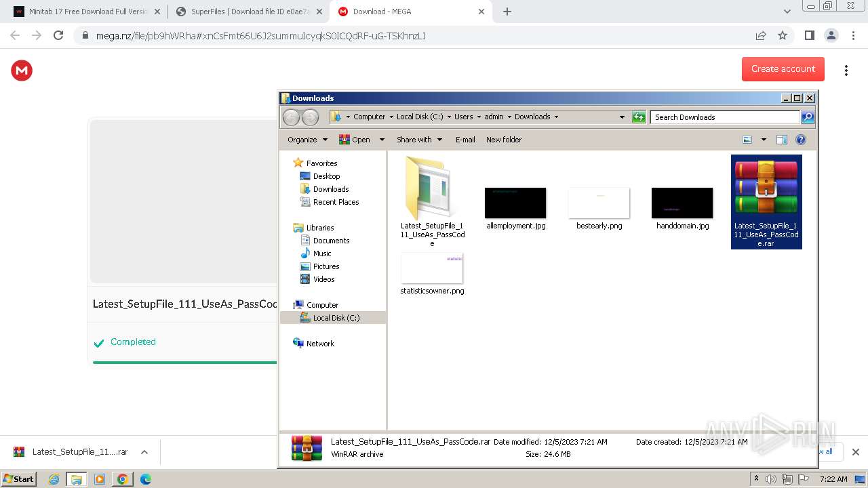Screen dimensions: 868x488
Task: Refresh the Downloads folder view
Action: (639, 117)
